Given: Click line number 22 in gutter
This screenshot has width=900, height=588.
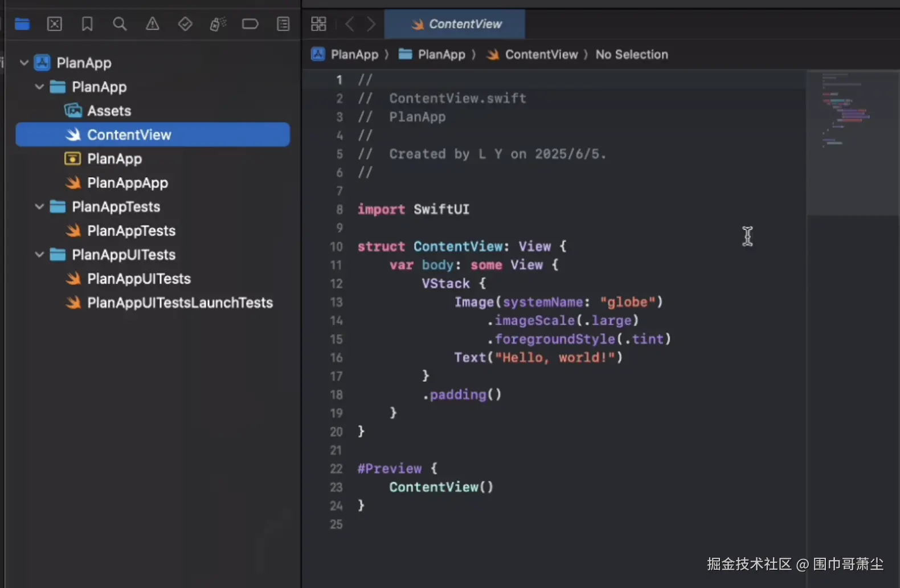Looking at the screenshot, I should tap(336, 469).
